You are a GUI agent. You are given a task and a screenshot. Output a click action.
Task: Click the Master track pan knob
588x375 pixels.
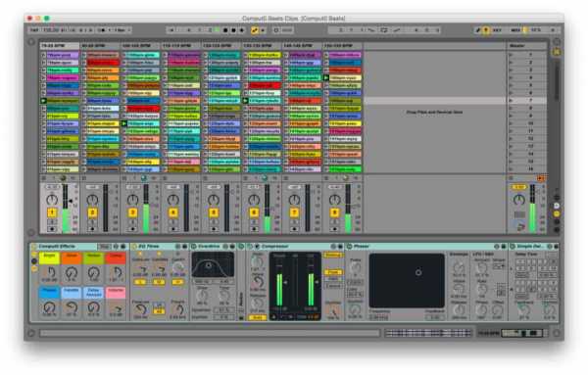point(519,200)
